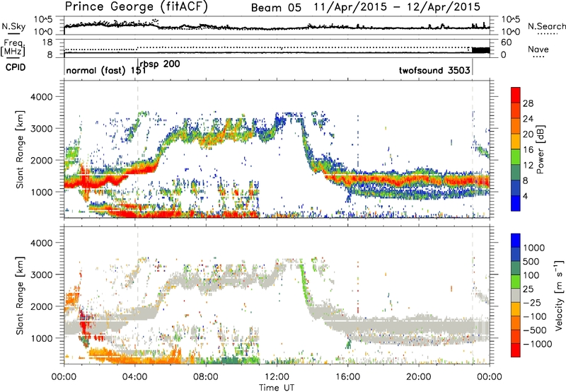Click the 500 tick on Velocity colorbar
Viewport: 566px width, 392px height.
(533, 261)
